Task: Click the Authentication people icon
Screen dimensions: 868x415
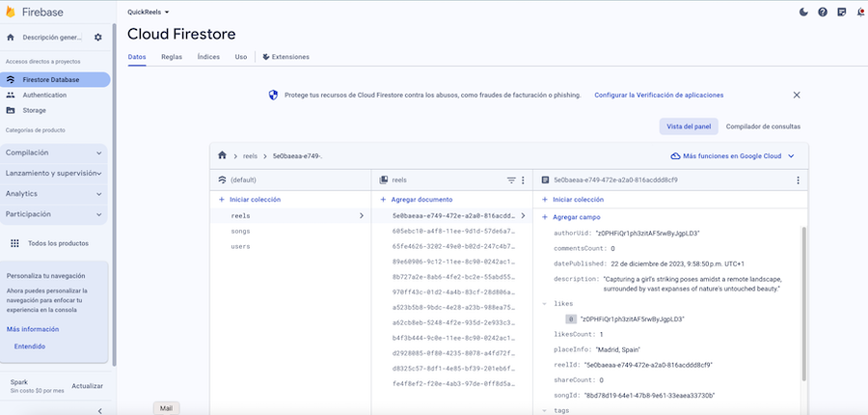Action: (11, 96)
